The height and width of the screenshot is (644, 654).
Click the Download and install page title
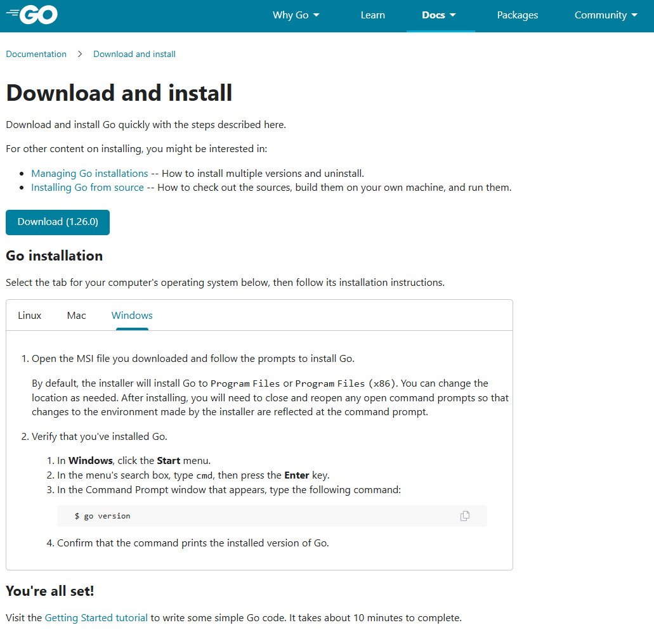click(119, 93)
